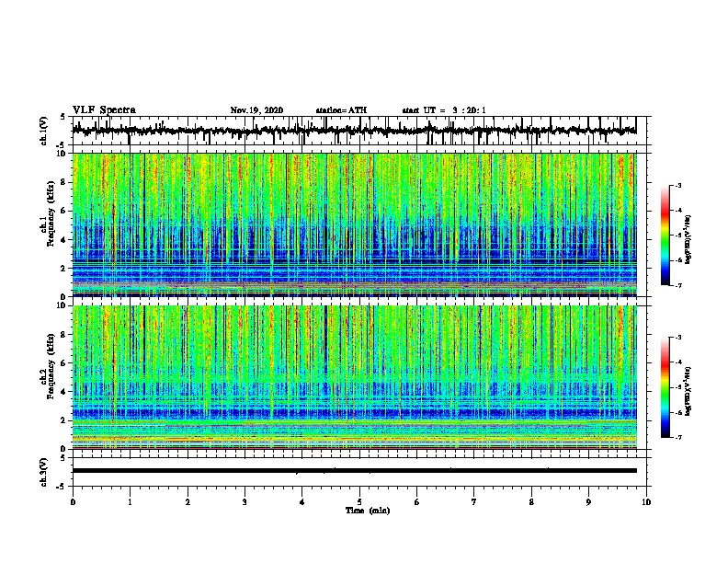
Task: Click the "4" tick on time axis
Action: click(301, 502)
